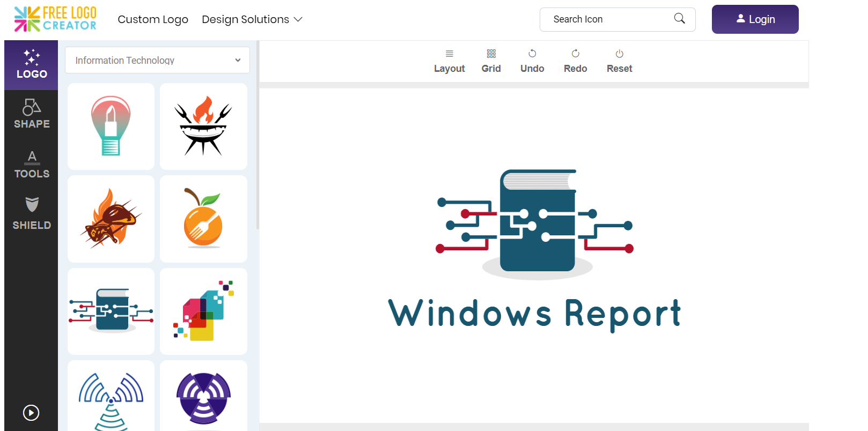The height and width of the screenshot is (431, 868).
Task: Click the Free Logo Creator site logo
Action: pyautogui.click(x=55, y=19)
